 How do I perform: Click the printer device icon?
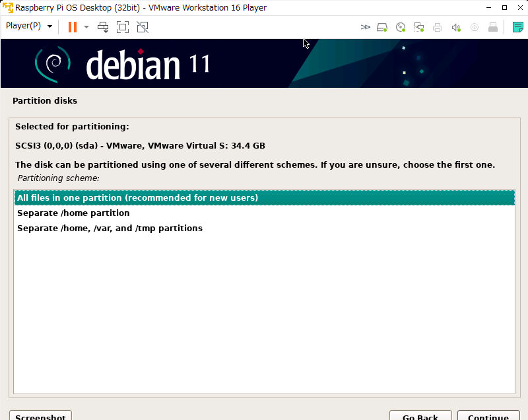tap(438, 27)
